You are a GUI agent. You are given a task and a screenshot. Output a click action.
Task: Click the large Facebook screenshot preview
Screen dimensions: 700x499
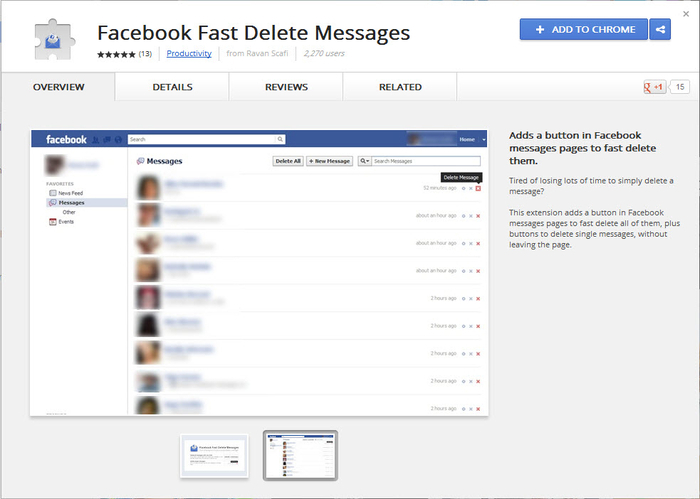click(x=259, y=273)
